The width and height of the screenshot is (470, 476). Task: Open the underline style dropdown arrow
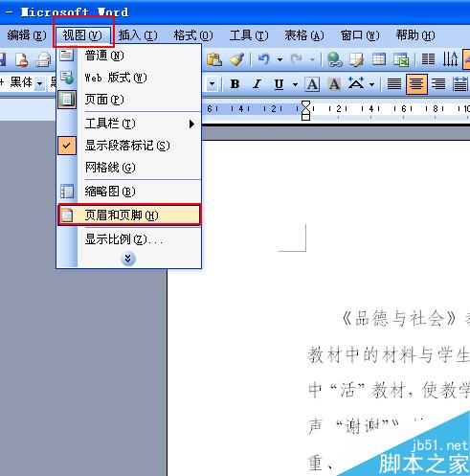(x=295, y=84)
